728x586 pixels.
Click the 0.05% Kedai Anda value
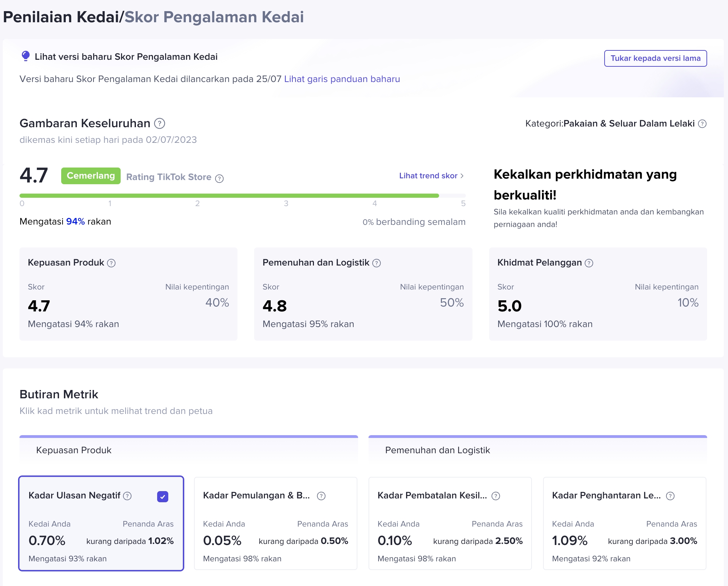(222, 540)
